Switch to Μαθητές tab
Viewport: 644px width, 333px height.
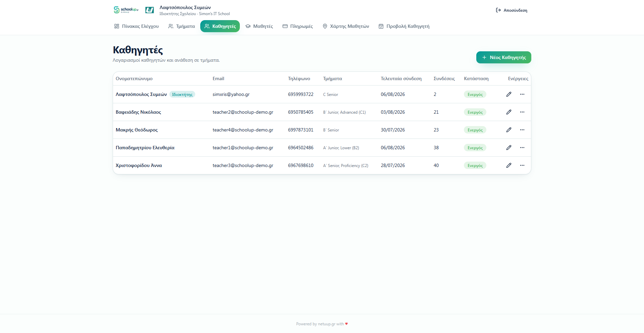[x=259, y=26]
